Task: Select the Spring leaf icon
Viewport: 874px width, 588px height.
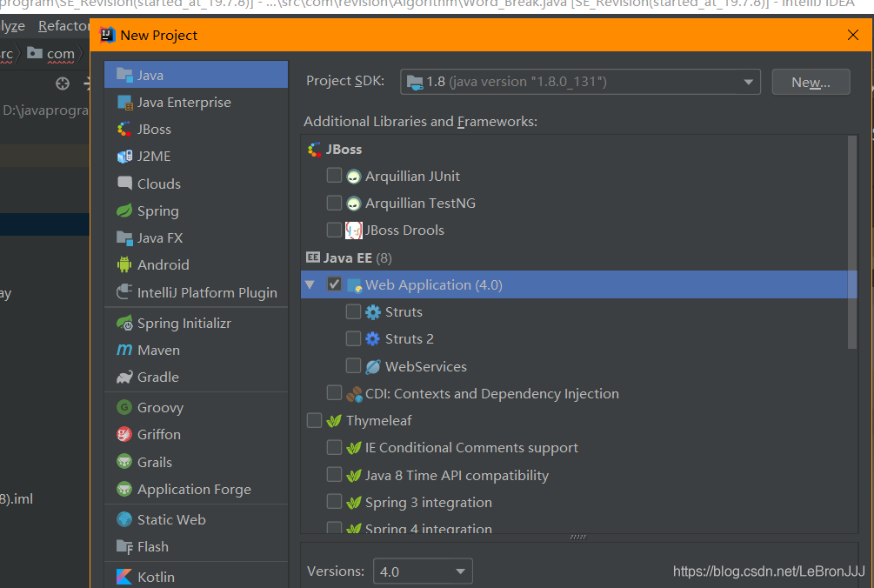Action: (x=124, y=210)
